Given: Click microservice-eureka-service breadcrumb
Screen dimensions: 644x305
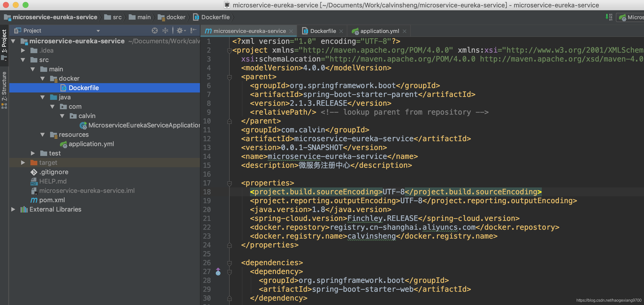Looking at the screenshot, I should click(x=51, y=17).
